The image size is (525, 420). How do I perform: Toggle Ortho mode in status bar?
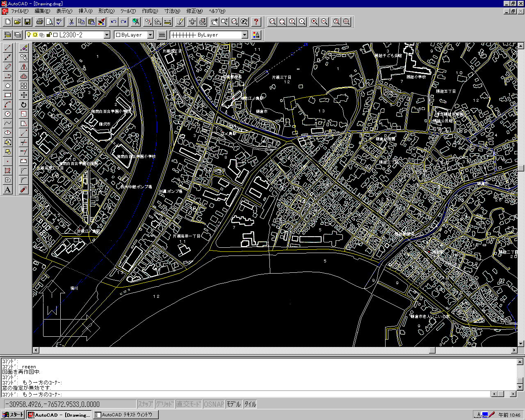click(x=189, y=404)
